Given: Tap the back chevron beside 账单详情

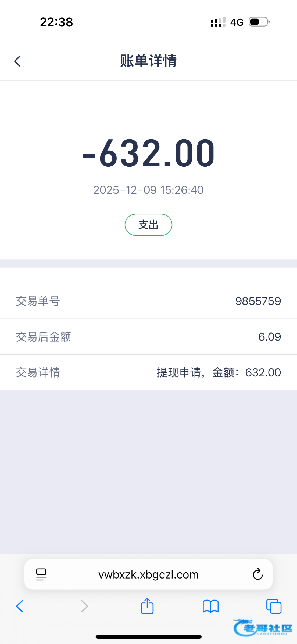Looking at the screenshot, I should (17, 61).
